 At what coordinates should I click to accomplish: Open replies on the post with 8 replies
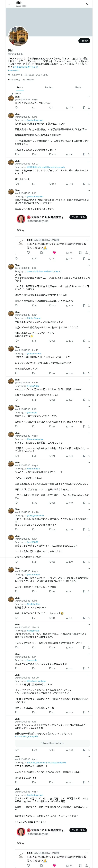click(16, 154)
